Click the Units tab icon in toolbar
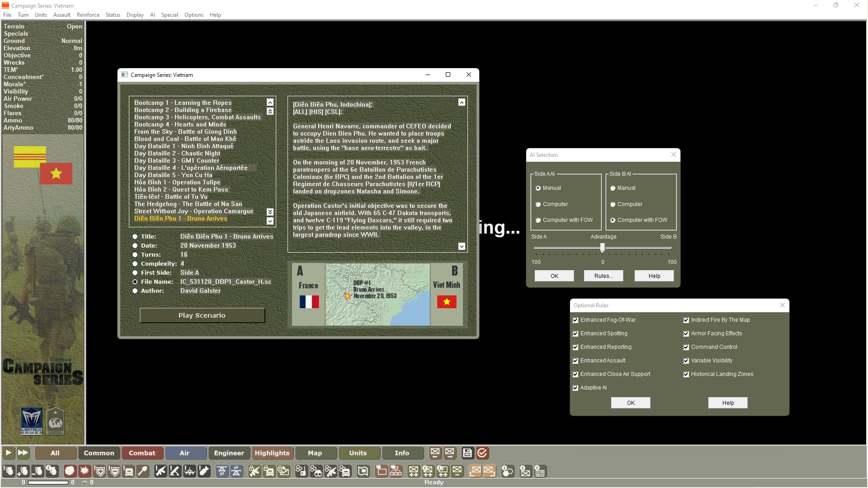868x488 pixels. [358, 452]
